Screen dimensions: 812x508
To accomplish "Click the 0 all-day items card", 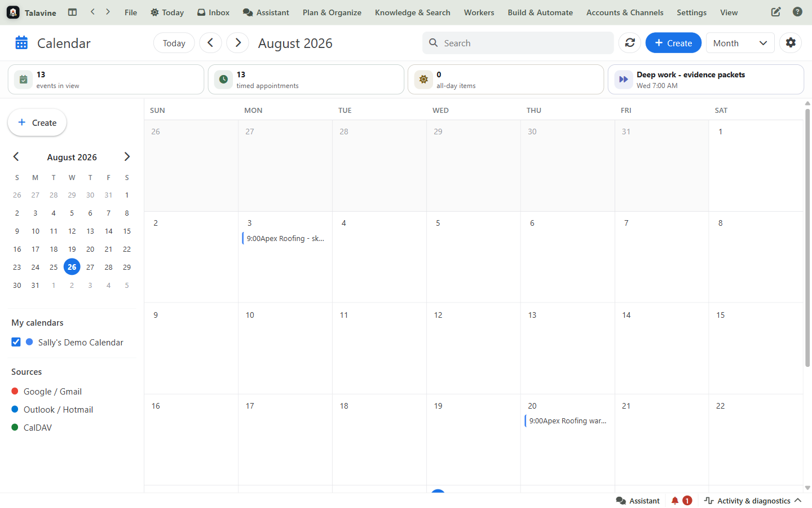I will (506, 80).
